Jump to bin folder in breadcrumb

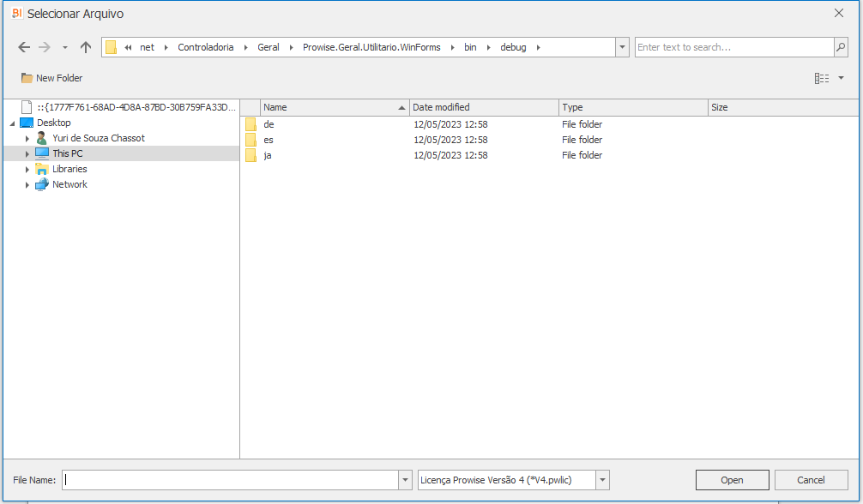point(470,47)
